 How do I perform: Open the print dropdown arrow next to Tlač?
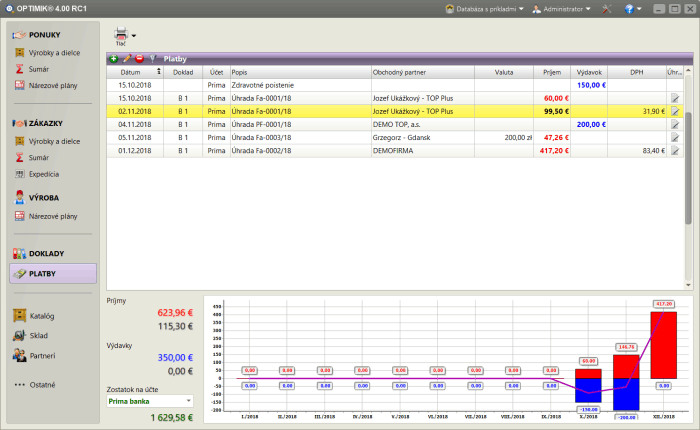[134, 36]
